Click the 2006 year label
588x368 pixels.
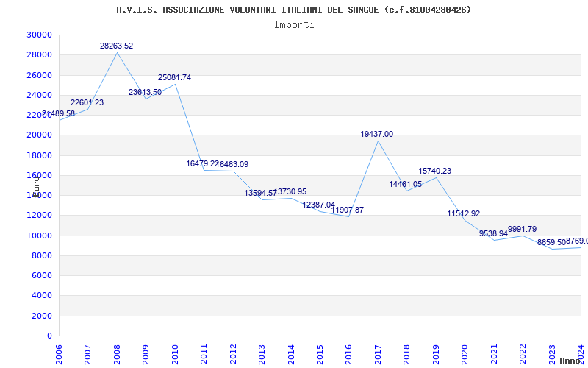tap(59, 354)
